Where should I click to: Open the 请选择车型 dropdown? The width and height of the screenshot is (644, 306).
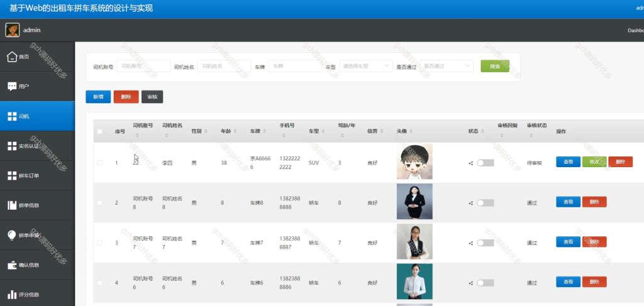[x=366, y=66]
